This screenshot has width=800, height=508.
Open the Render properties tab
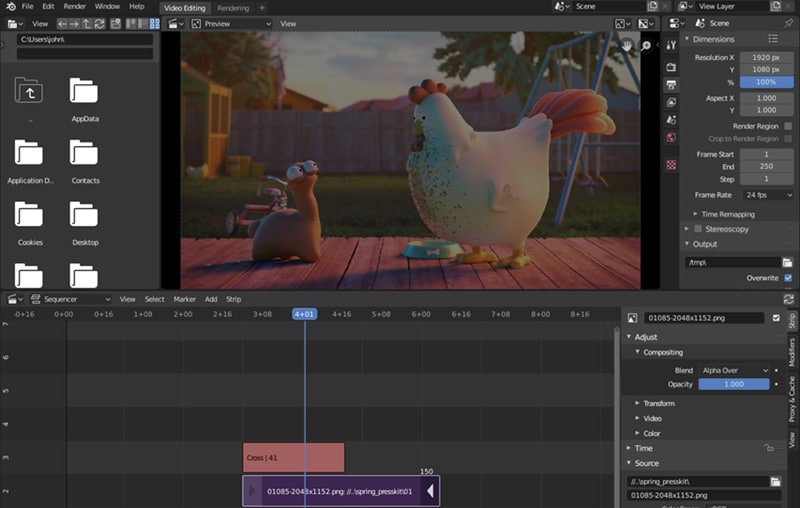[x=671, y=67]
